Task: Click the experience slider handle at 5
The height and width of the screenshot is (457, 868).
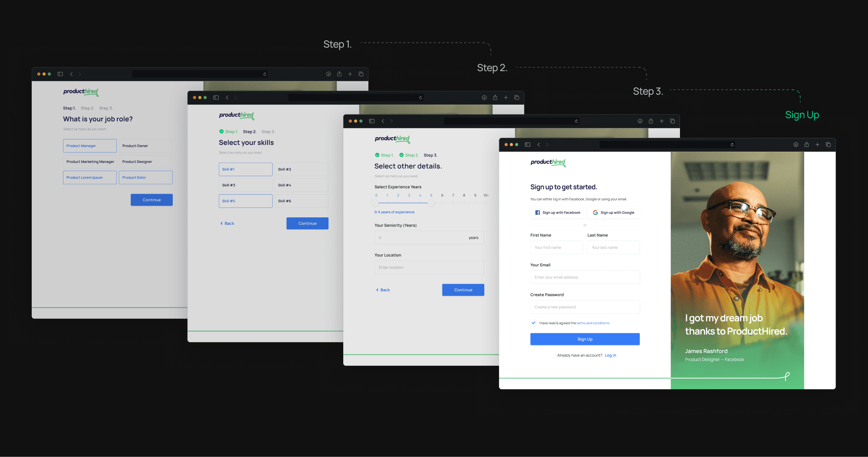Action: [431, 203]
